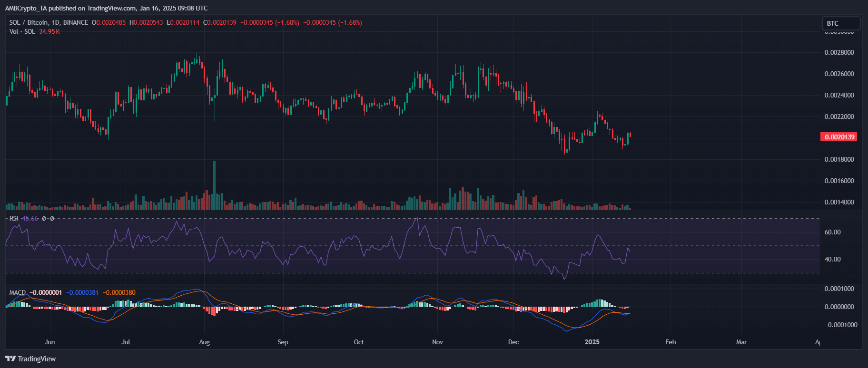Click the red 0.0020139 current price tag
Image resolution: width=868 pixels, height=368 pixels.
pyautogui.click(x=839, y=137)
